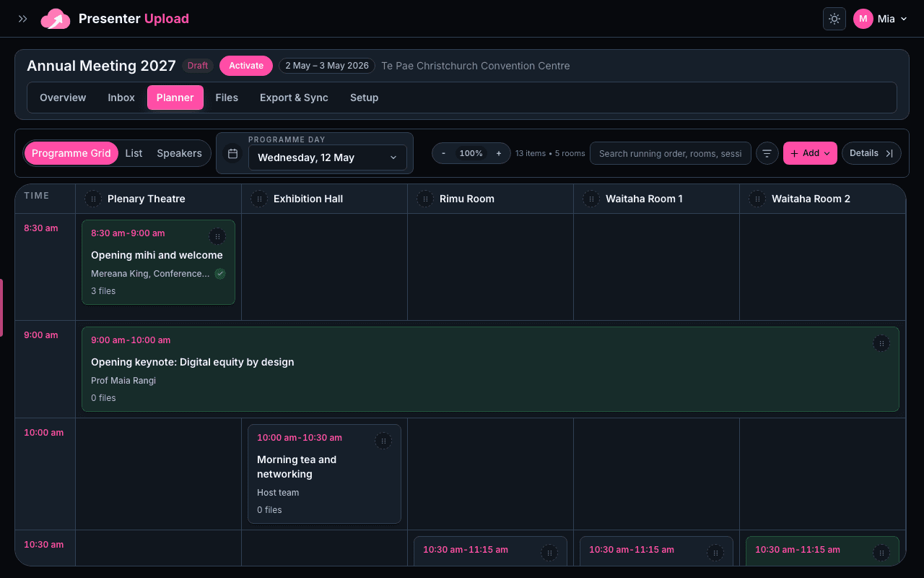The width and height of the screenshot is (924, 578).
Task: Zoom out with the minus button
Action: [x=443, y=153]
